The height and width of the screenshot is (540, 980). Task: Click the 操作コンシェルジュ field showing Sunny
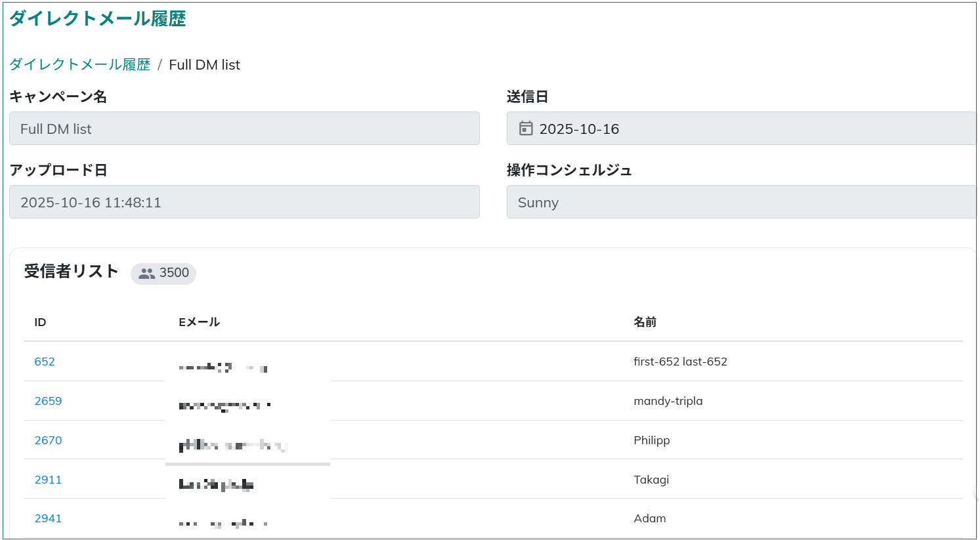coord(740,202)
